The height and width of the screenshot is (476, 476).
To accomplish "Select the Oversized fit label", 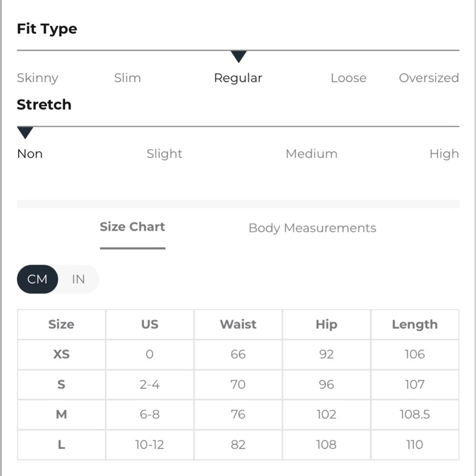I will point(429,78).
